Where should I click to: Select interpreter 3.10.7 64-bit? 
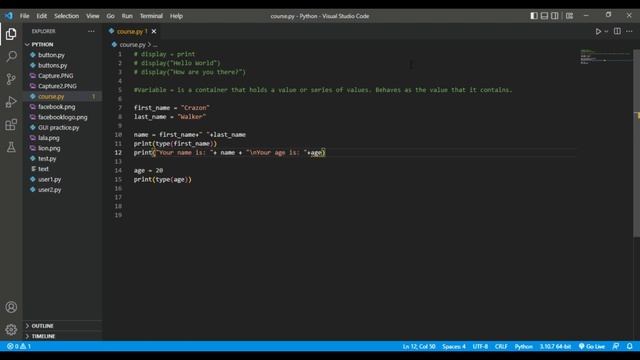point(555,347)
